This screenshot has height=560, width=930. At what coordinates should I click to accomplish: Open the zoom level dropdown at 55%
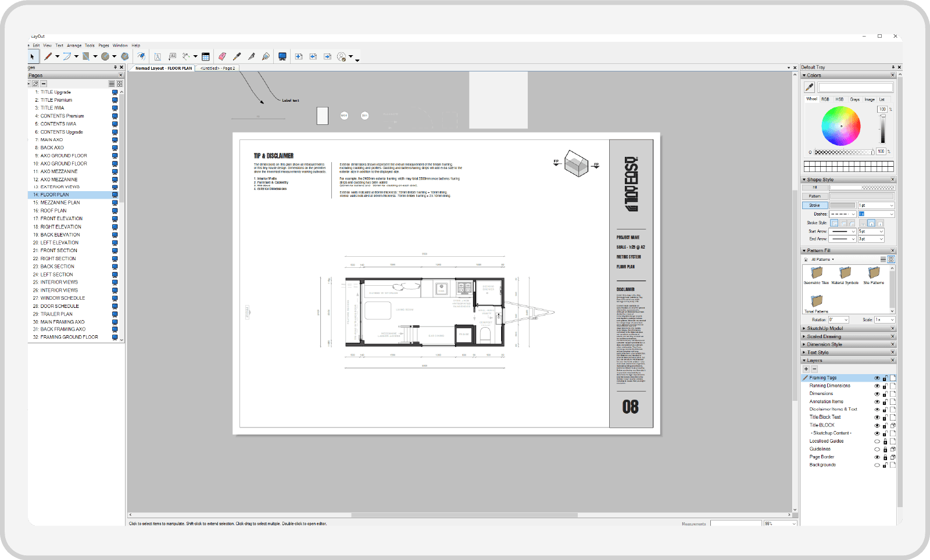pos(794,523)
